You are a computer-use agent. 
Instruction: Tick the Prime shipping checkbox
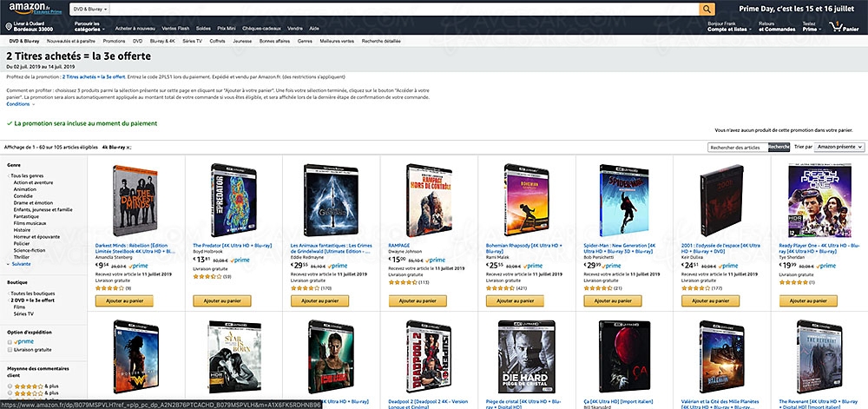[x=10, y=343]
